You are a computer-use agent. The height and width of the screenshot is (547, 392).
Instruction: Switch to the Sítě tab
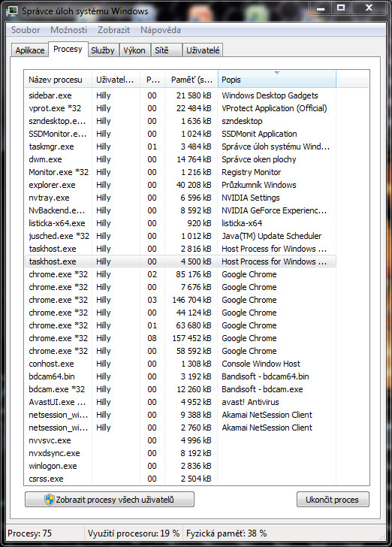click(x=166, y=50)
